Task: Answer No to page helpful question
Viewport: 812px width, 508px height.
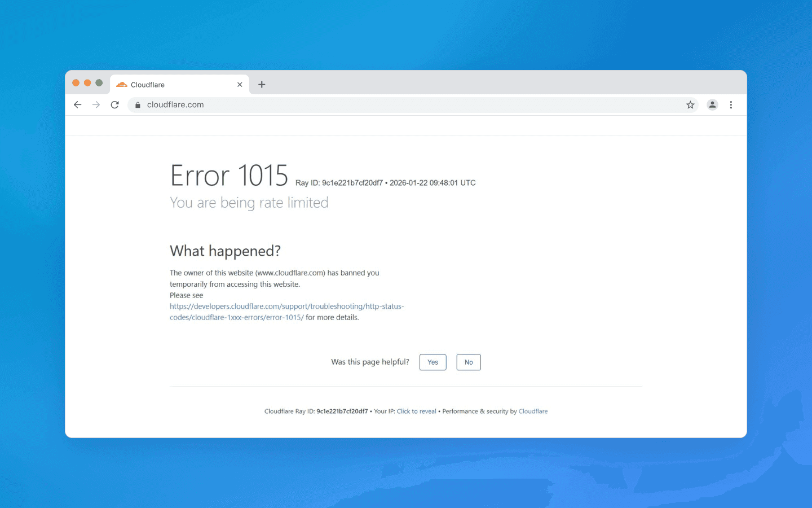Action: [469, 362]
